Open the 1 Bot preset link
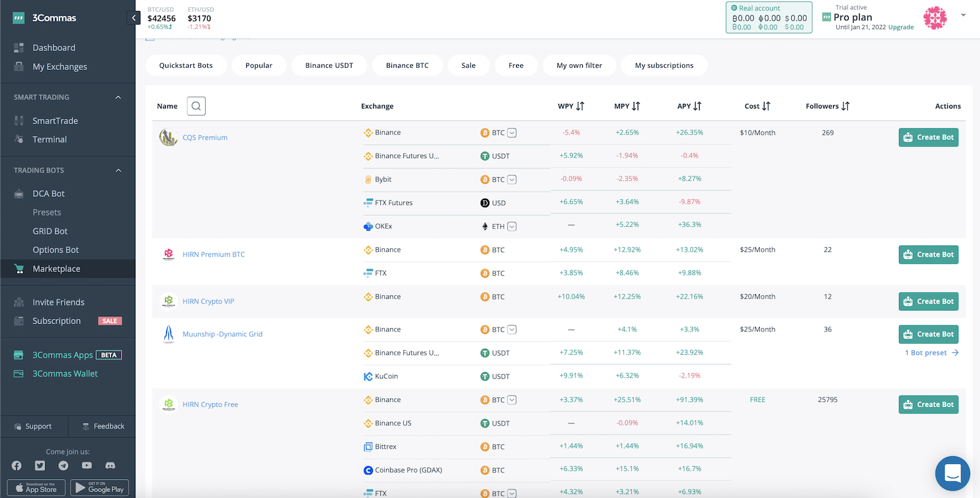The height and width of the screenshot is (498, 980). 932,353
